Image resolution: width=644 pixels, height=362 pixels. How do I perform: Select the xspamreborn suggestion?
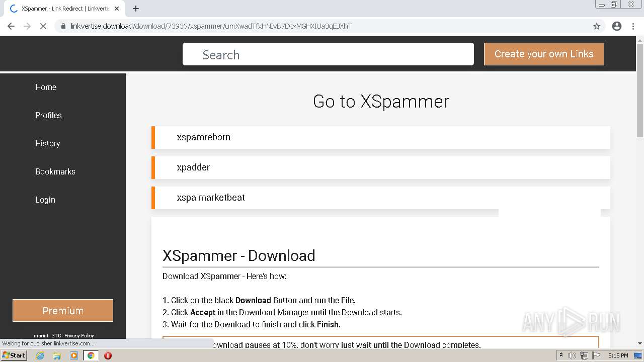[381, 137]
